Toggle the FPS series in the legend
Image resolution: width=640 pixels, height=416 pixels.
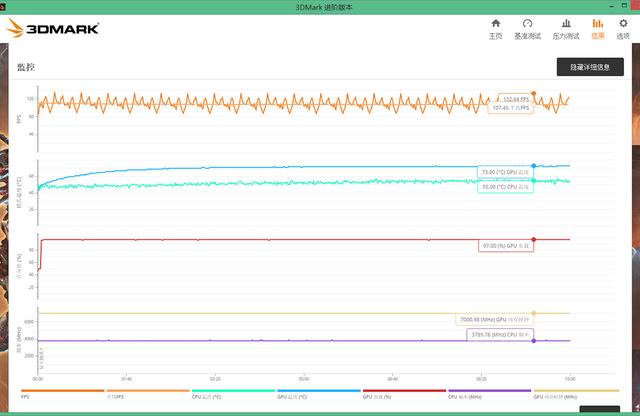[62, 394]
